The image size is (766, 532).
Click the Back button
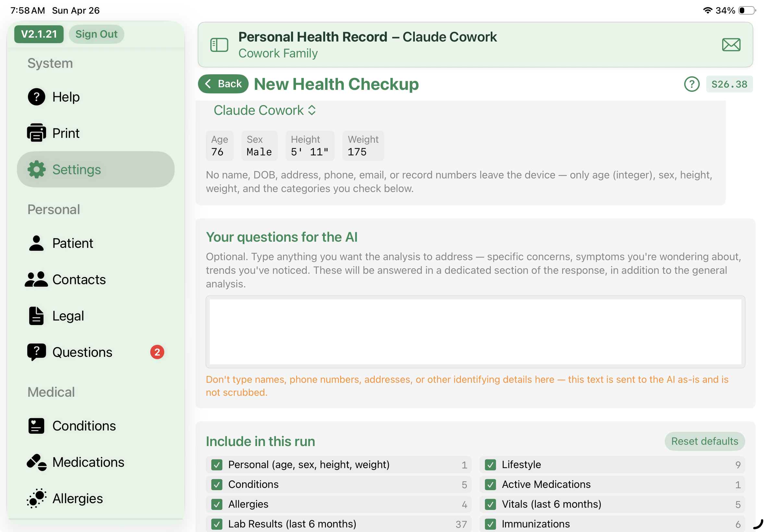223,84
